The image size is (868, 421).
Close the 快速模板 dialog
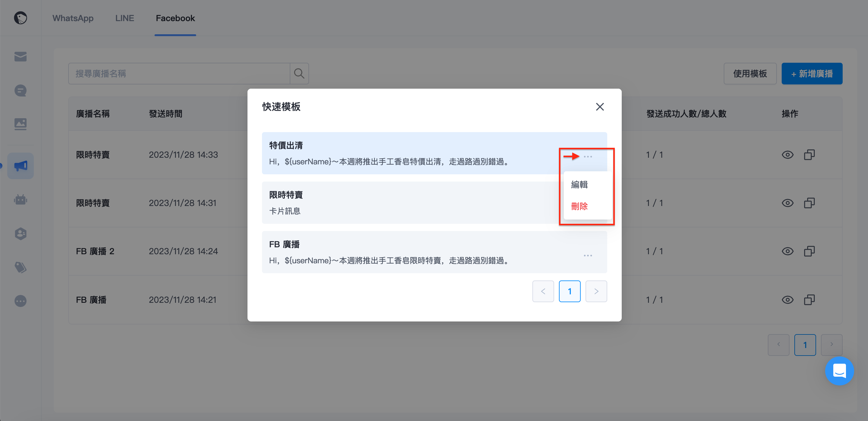point(599,107)
